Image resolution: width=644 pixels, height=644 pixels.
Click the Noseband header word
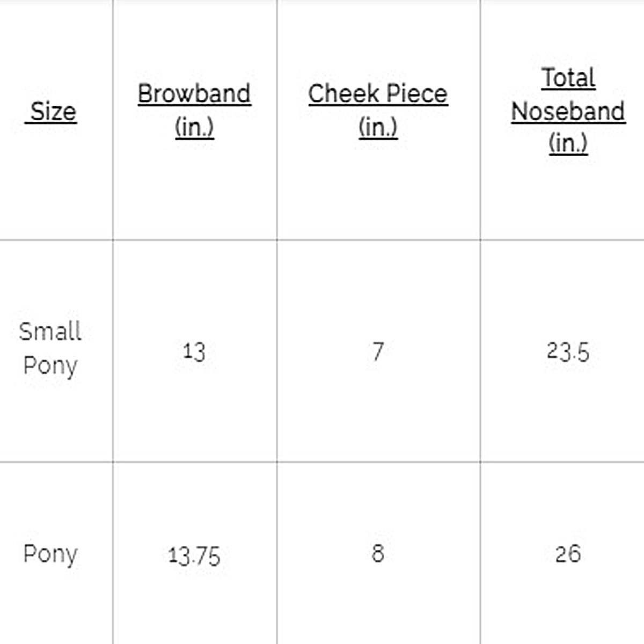click(568, 112)
